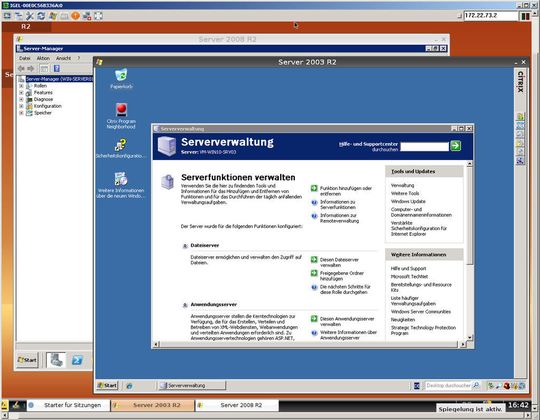Switch to Server 2008 R2 taskbar tab

click(x=237, y=405)
